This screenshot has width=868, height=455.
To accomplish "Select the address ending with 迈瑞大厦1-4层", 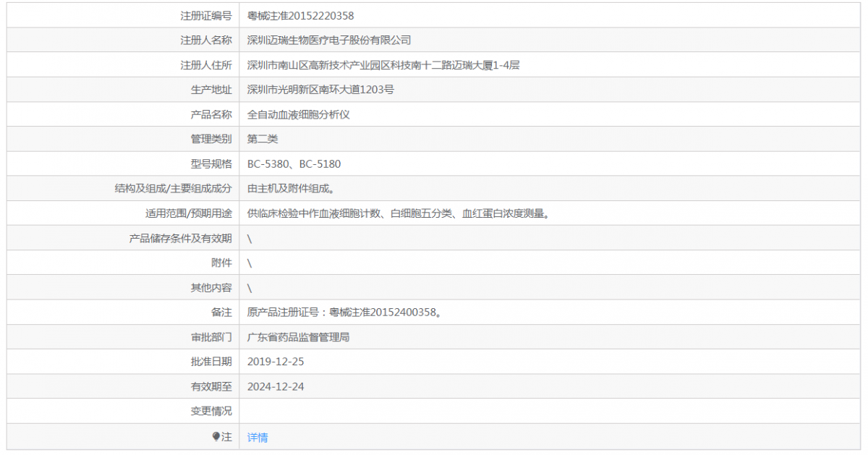I will (x=383, y=65).
